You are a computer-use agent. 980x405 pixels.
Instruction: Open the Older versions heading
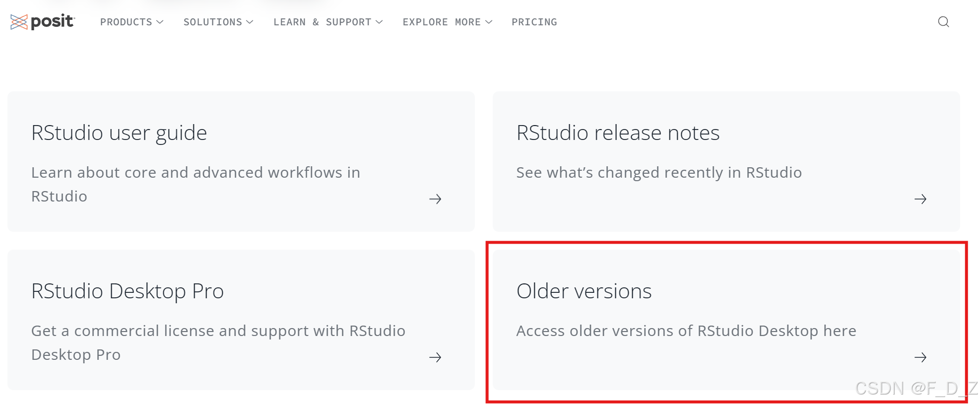tap(584, 291)
